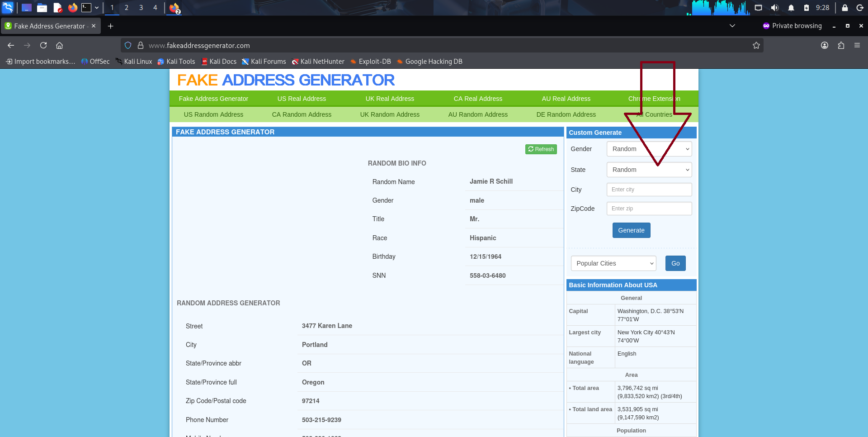Image resolution: width=868 pixels, height=437 pixels.
Task: Open the US Real Address menu item
Action: [x=302, y=99]
